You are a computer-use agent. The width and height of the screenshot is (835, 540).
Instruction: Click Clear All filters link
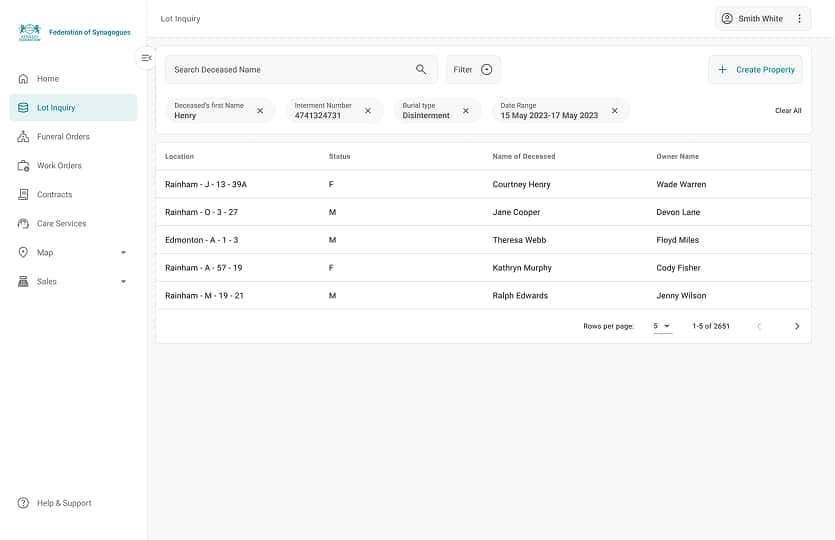[x=788, y=111]
